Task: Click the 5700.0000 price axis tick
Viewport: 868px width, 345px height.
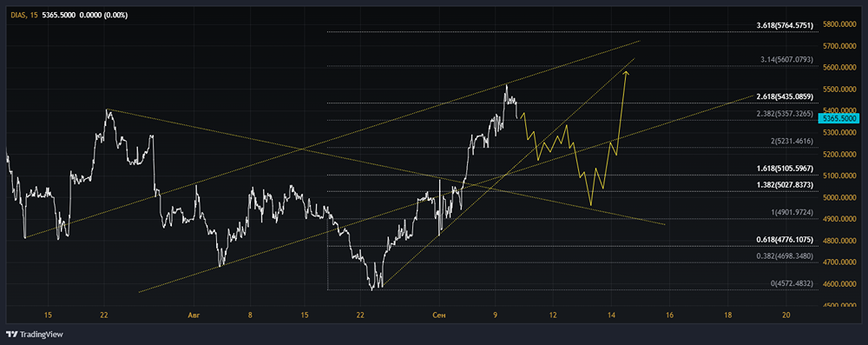Action: (x=840, y=46)
